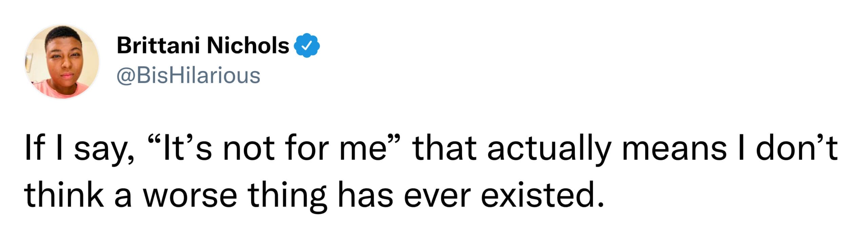Click the word "think" on second line

[64, 196]
